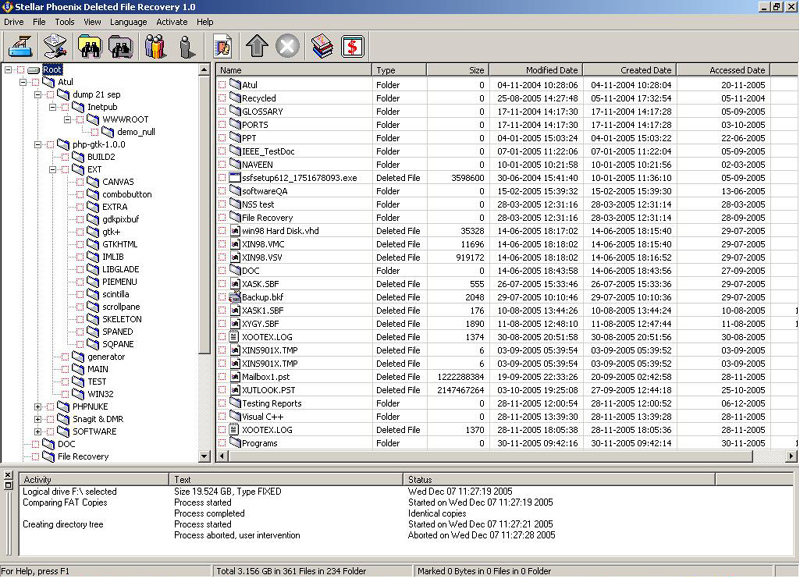Image resolution: width=799 pixels, height=577 pixels.
Task: Collapse the php-gtk-1.0.0 tree node
Action: tap(37, 145)
